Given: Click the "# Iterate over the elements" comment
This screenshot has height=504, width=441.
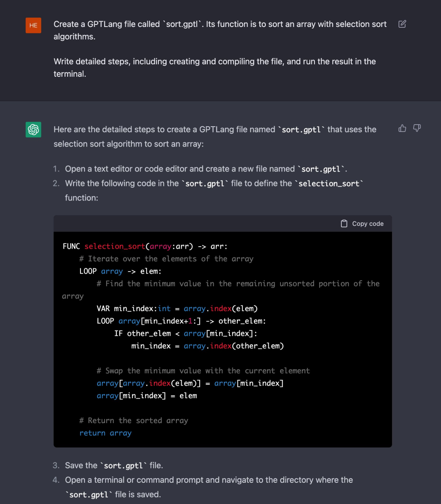Looking at the screenshot, I should click(x=166, y=259).
